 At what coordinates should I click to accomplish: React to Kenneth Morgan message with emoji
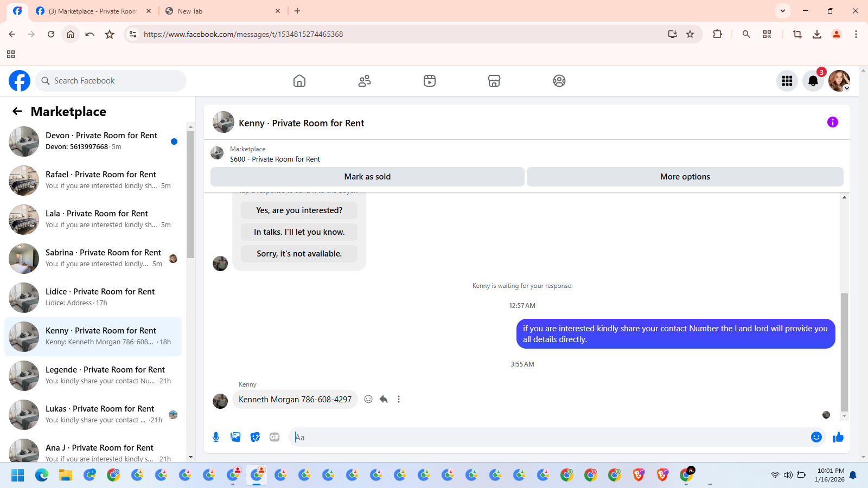tap(368, 399)
